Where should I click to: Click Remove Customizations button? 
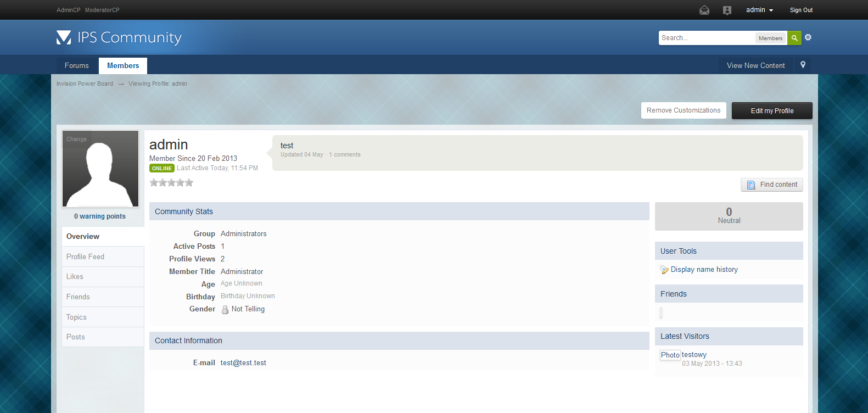coord(684,110)
